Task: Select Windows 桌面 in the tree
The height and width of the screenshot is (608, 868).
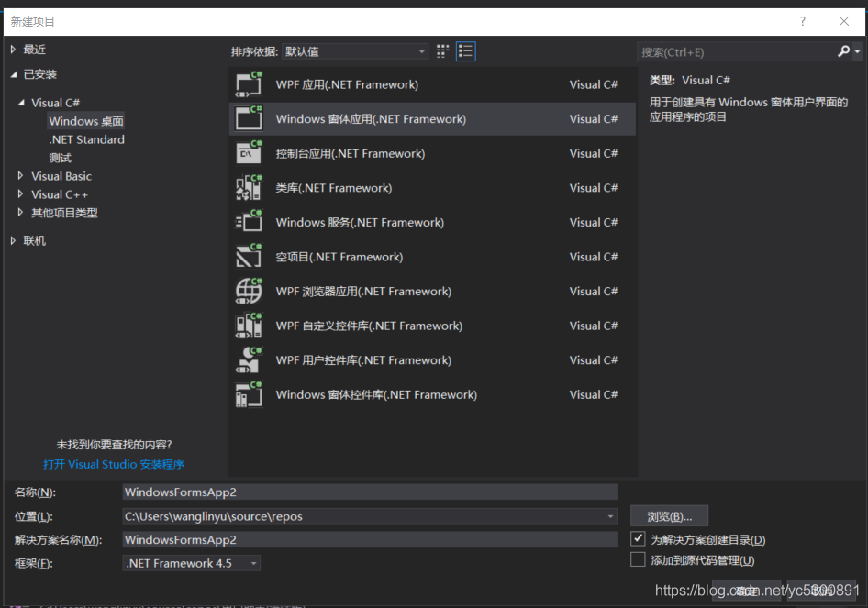Action: [x=86, y=121]
